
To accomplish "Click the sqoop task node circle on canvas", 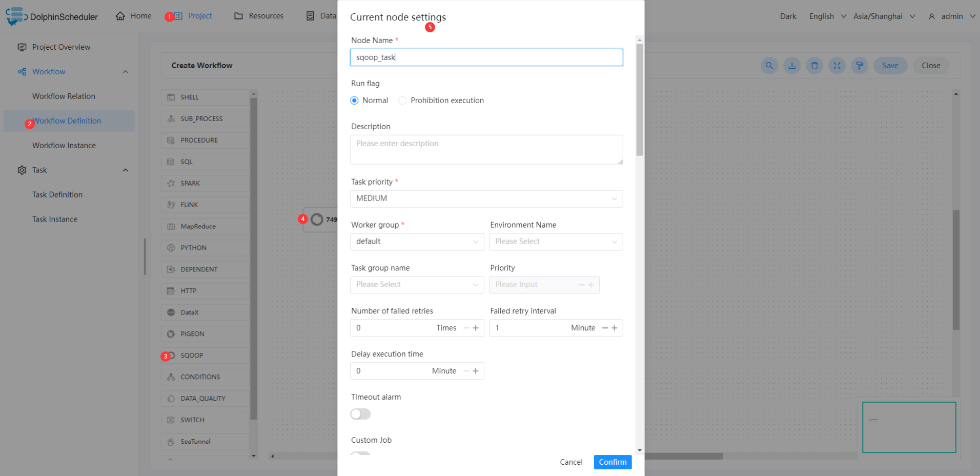I will (317, 220).
